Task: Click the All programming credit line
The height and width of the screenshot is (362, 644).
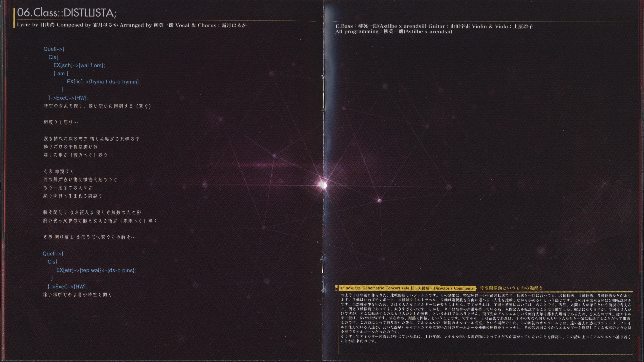Action: click(394, 32)
